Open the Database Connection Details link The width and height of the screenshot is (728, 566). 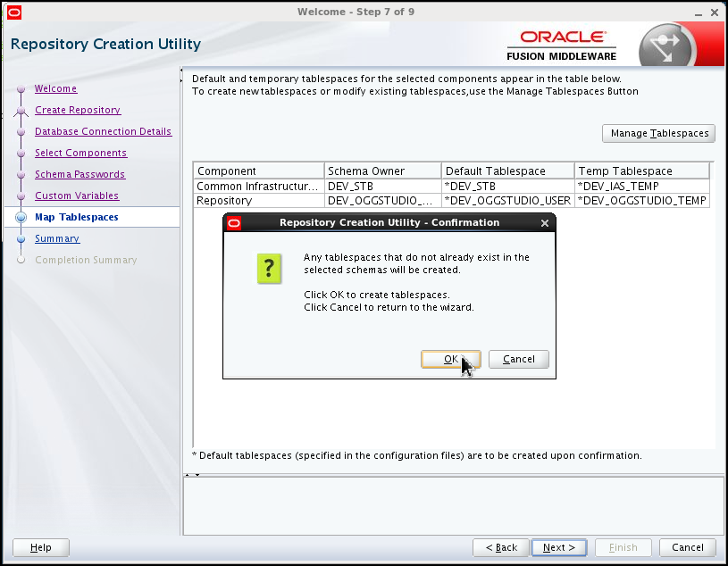click(x=103, y=131)
